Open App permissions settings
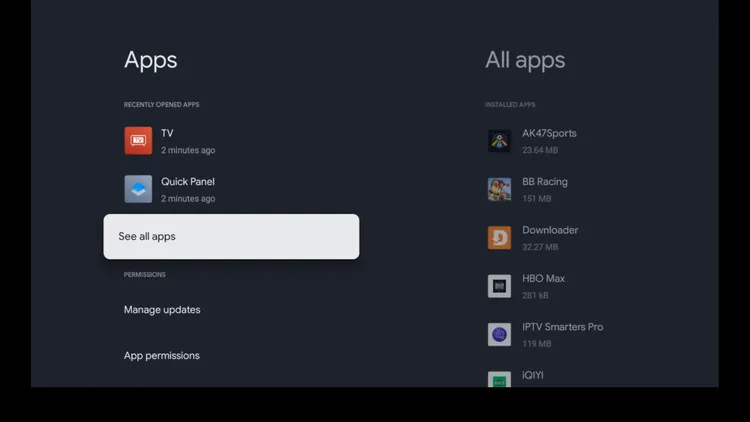This screenshot has width=750, height=422. [x=162, y=355]
